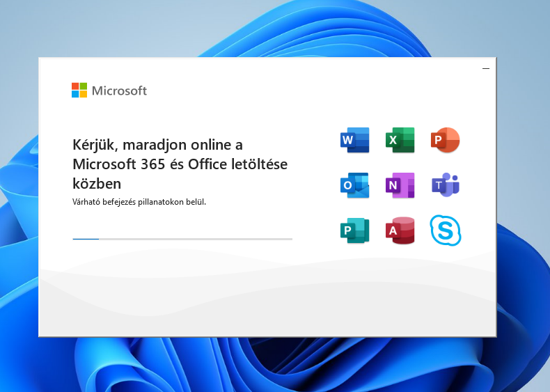550x392 pixels.
Task: Click the Publisher app icon
Action: tap(354, 230)
